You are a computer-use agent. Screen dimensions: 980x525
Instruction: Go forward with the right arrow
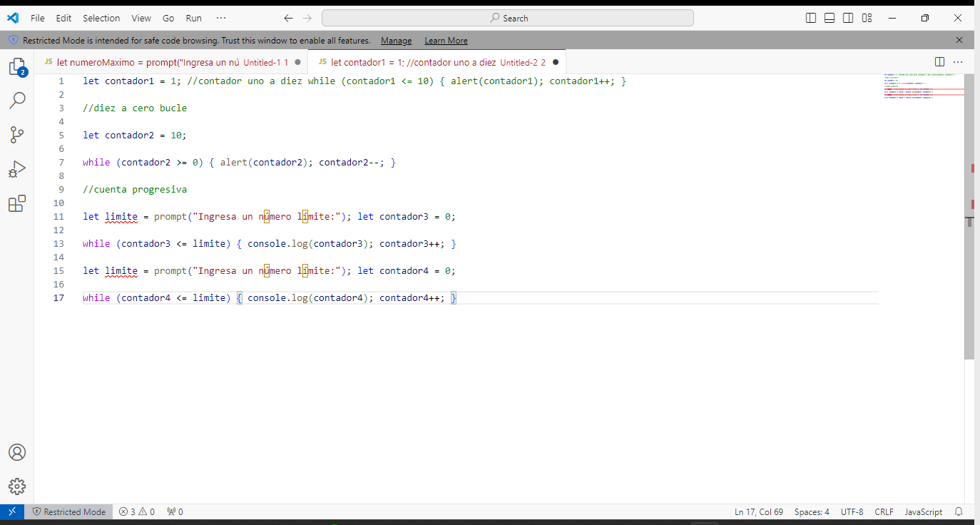pyautogui.click(x=307, y=18)
